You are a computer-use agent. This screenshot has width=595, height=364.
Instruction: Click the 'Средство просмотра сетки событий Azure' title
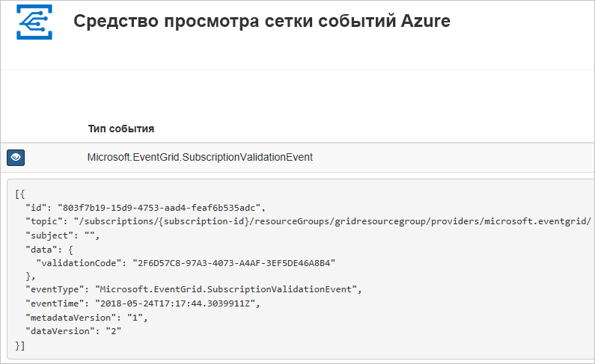(x=262, y=21)
